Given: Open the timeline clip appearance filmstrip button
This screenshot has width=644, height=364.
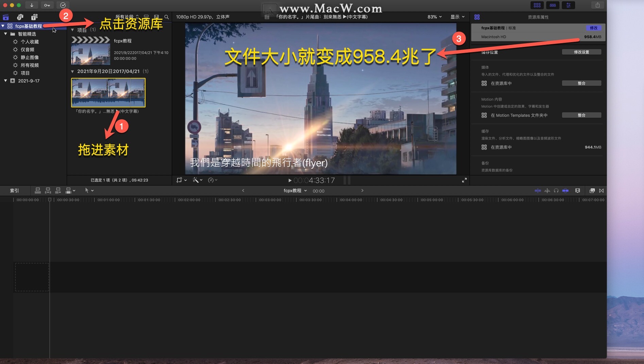Looking at the screenshot, I should pos(577,191).
